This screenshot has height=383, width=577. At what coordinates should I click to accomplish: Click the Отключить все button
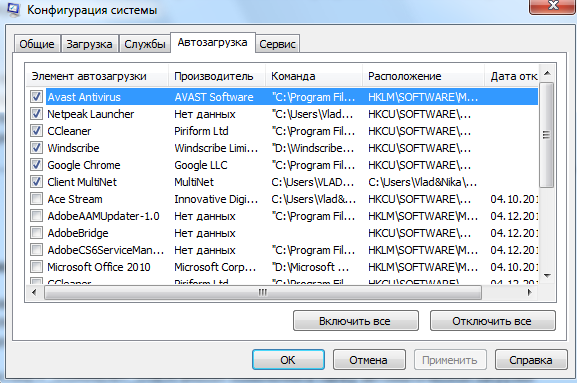tap(492, 321)
